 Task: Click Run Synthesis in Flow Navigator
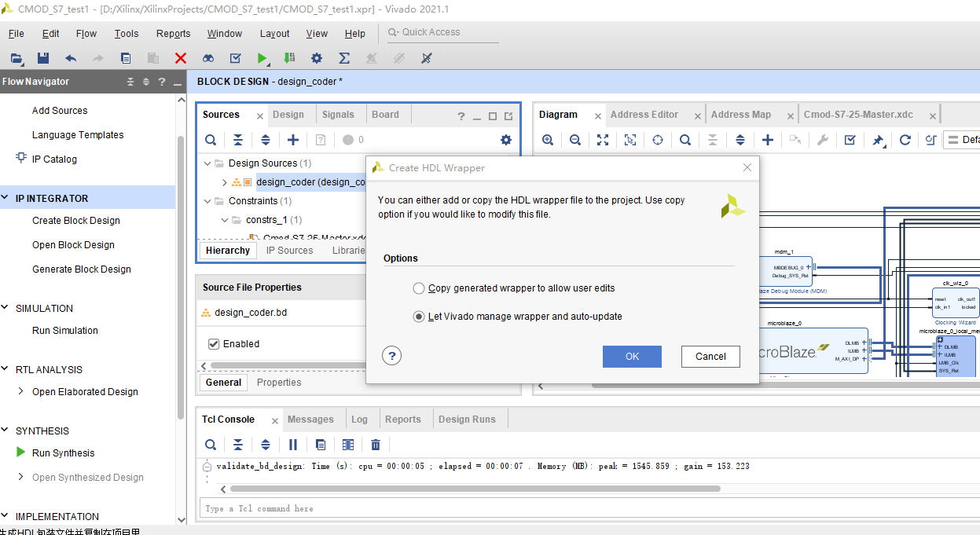click(63, 453)
